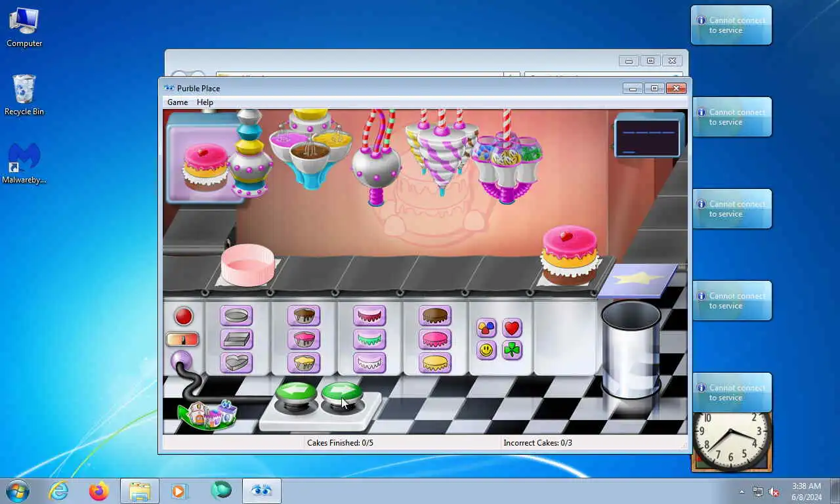Minimize the background Explorer window
This screenshot has height=504, width=840.
(x=629, y=61)
